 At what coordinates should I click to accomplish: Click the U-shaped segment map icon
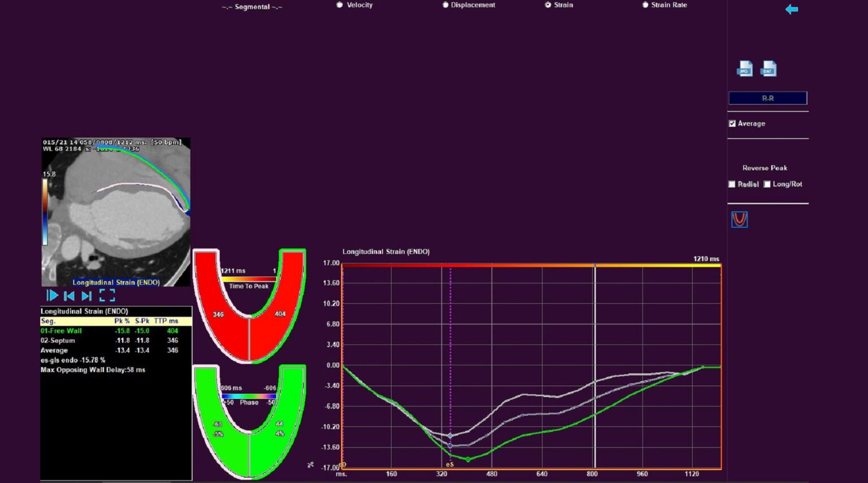coord(739,219)
